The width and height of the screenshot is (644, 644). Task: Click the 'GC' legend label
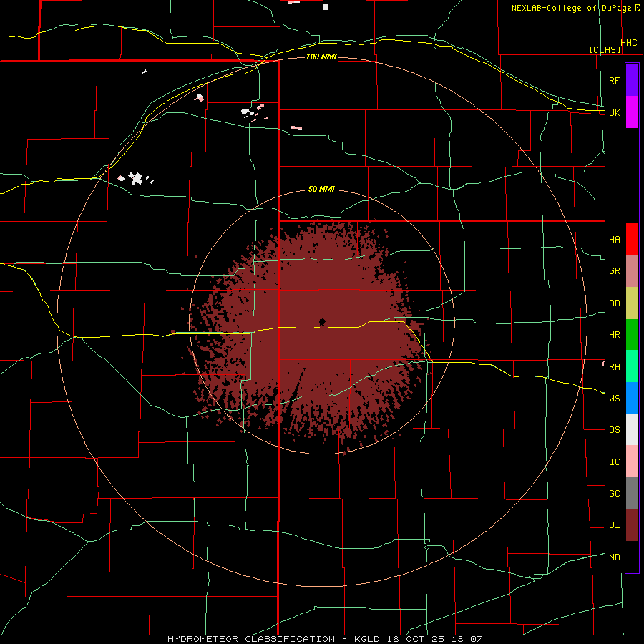coord(615,493)
